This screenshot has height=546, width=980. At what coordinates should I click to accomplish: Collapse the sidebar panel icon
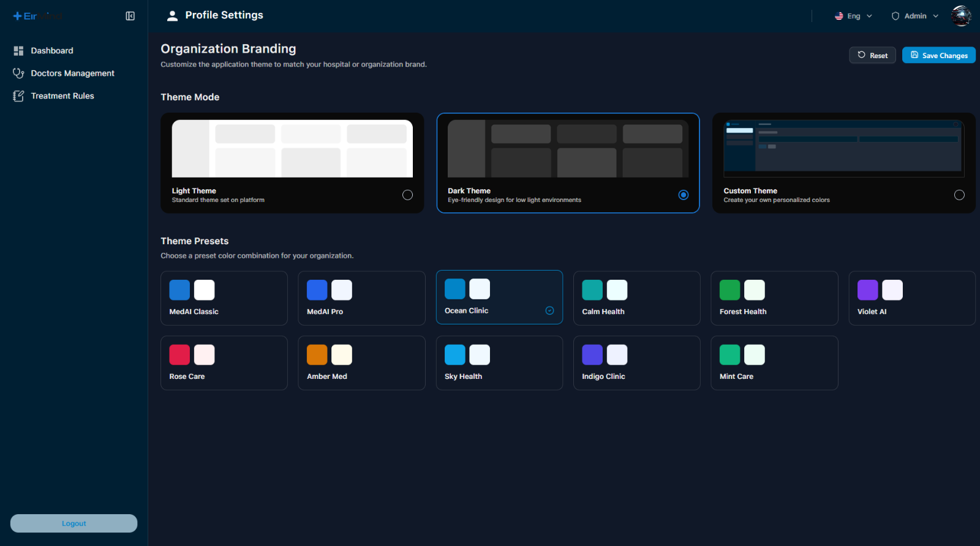pos(130,16)
